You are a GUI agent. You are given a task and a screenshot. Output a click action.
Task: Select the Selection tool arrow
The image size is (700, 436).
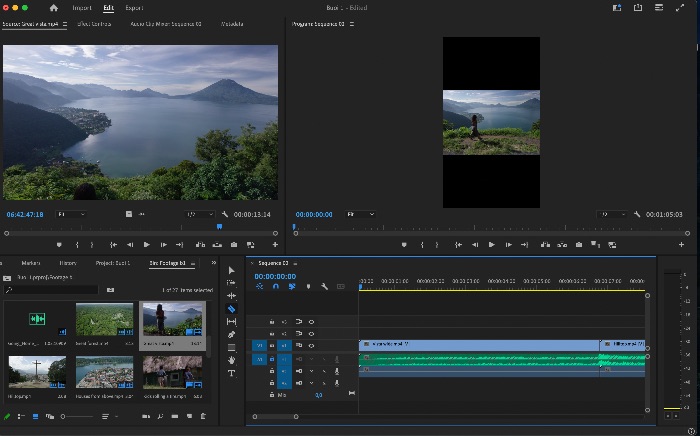coord(231,270)
